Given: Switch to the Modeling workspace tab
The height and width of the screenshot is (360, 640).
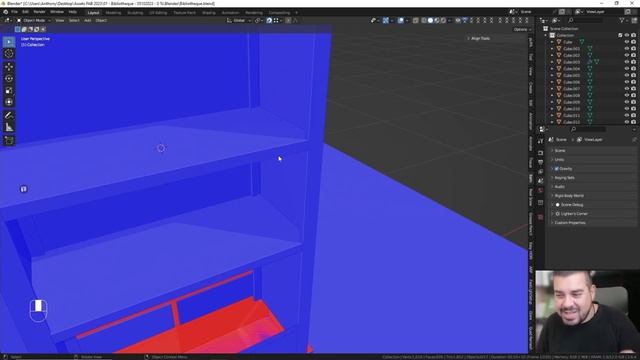Looking at the screenshot, I should pyautogui.click(x=113, y=13).
